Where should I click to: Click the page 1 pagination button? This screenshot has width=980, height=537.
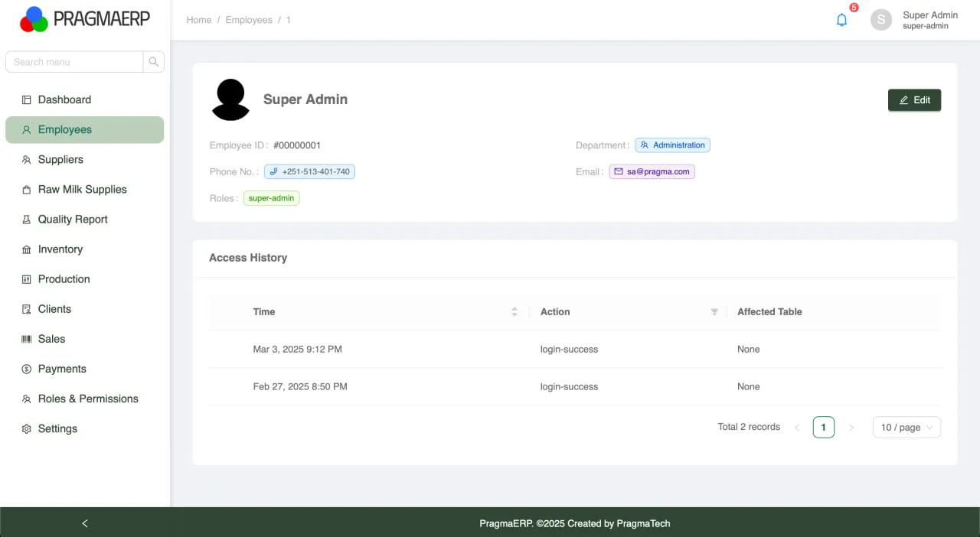pyautogui.click(x=824, y=427)
